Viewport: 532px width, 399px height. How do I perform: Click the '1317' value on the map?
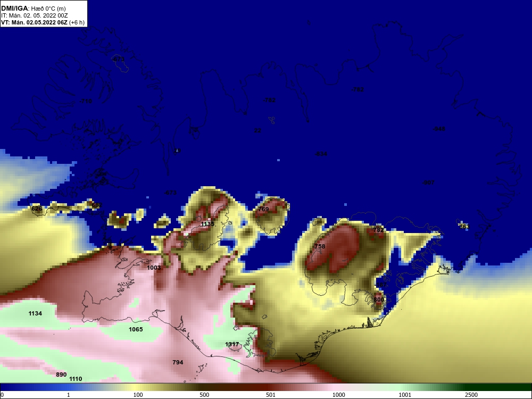coord(232,344)
